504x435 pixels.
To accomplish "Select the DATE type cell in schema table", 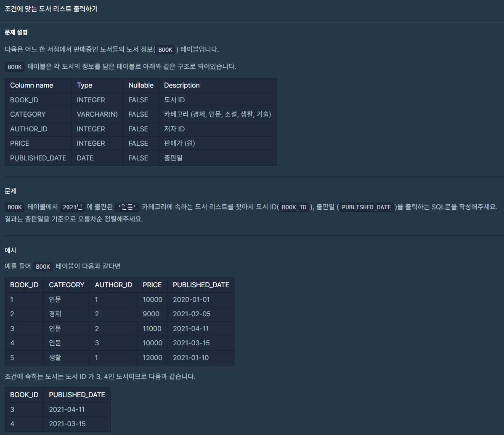I will 85,158.
